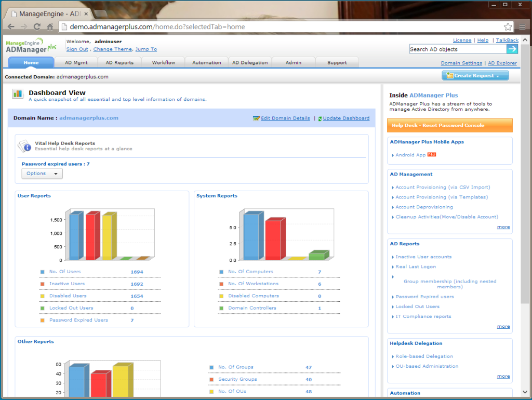Expand Inactive User accounts arrow
Viewport: 532px width, 400px height.
pos(393,257)
